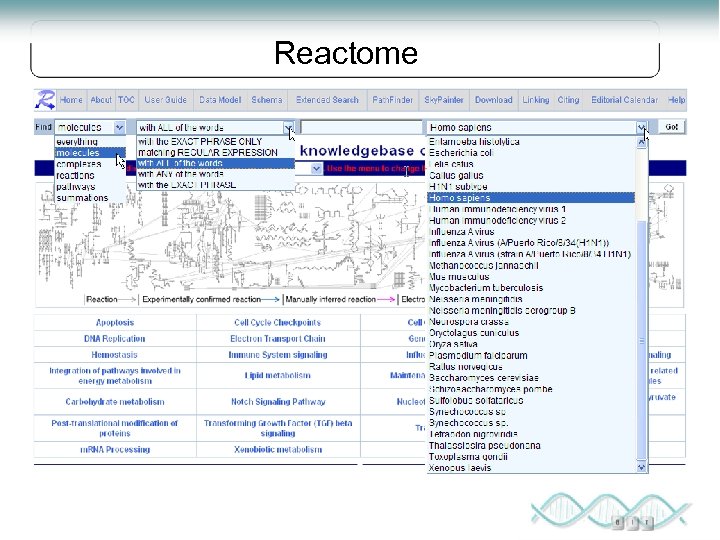Open the Hemostasis pathway link
The height and width of the screenshot is (540, 720).
tap(114, 354)
